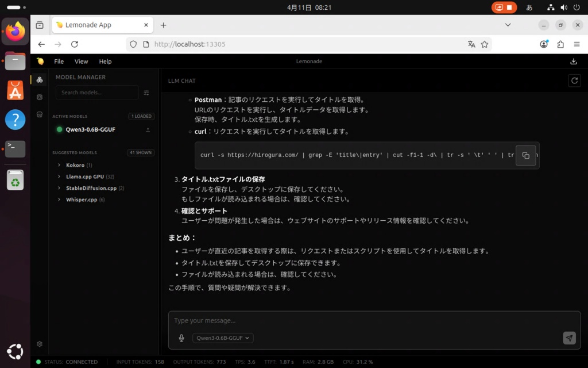Click the microphone voice input icon
Image resolution: width=588 pixels, height=368 pixels.
coord(181,338)
